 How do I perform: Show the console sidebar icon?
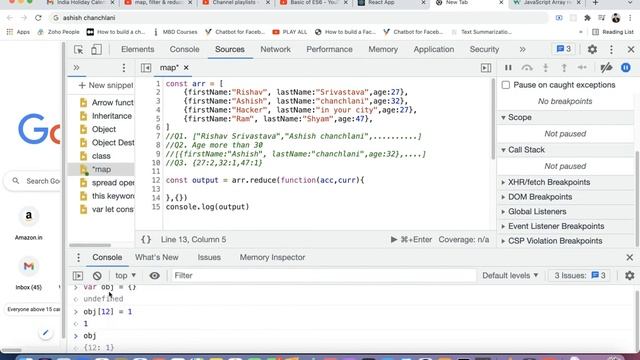pos(78,276)
